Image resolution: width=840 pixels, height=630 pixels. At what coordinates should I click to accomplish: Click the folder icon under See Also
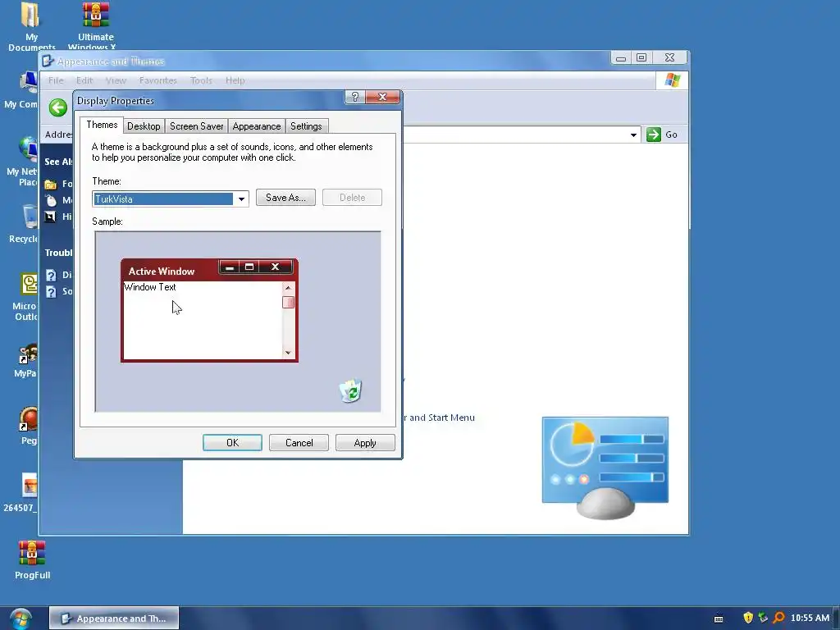pos(50,185)
